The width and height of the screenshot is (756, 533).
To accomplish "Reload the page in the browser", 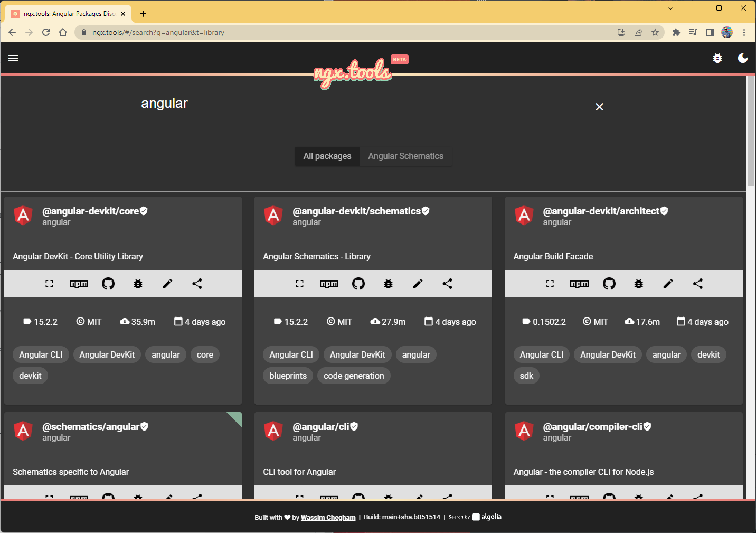I will [46, 32].
